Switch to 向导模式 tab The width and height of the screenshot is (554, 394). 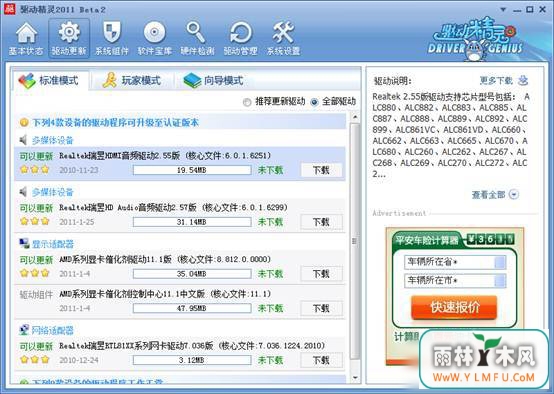coord(214,81)
